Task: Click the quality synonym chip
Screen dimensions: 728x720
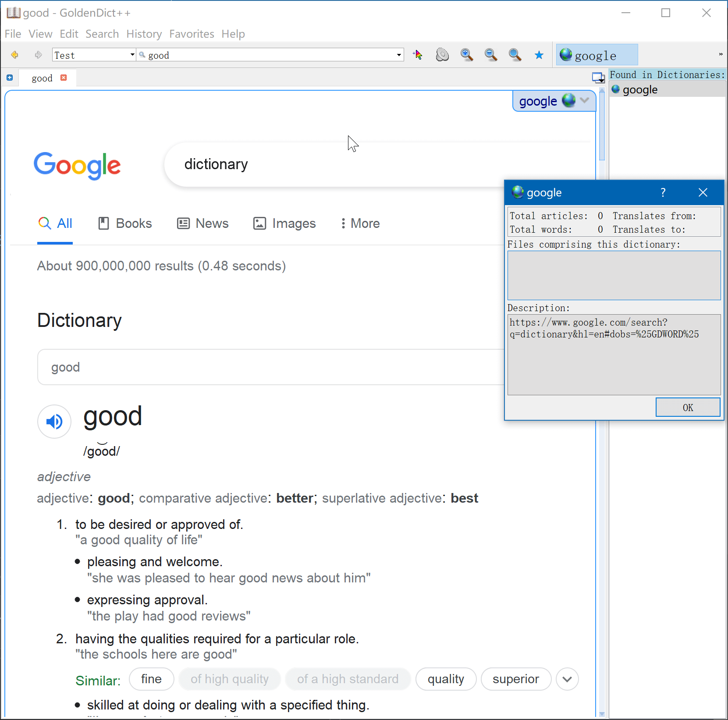Action: coord(446,679)
